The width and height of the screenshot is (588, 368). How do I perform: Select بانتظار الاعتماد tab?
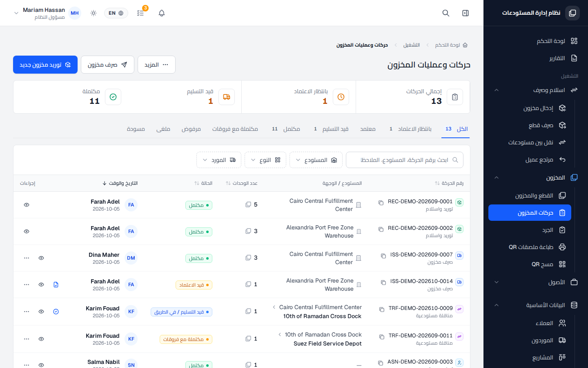pos(411,129)
